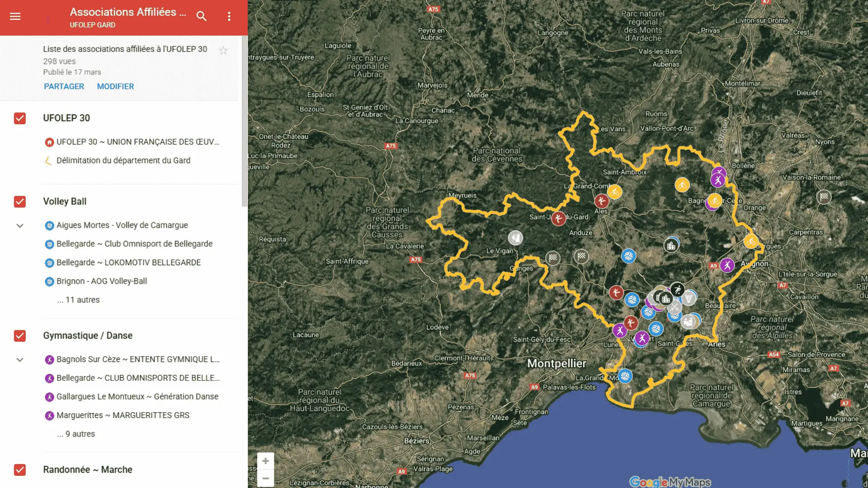The width and height of the screenshot is (868, 488).
Task: Click the purple gymnastics marker near Bollène
Action: pyautogui.click(x=718, y=180)
